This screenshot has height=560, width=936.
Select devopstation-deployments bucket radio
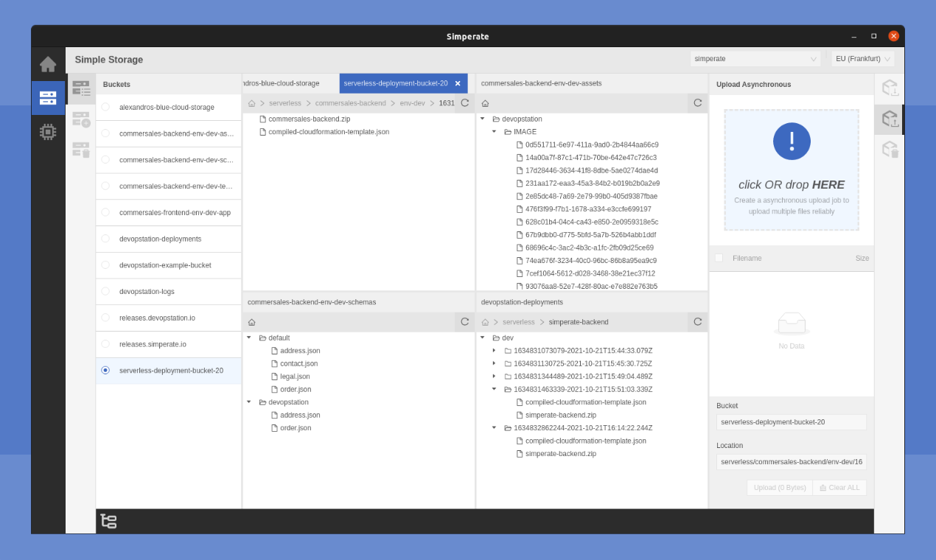(x=105, y=239)
